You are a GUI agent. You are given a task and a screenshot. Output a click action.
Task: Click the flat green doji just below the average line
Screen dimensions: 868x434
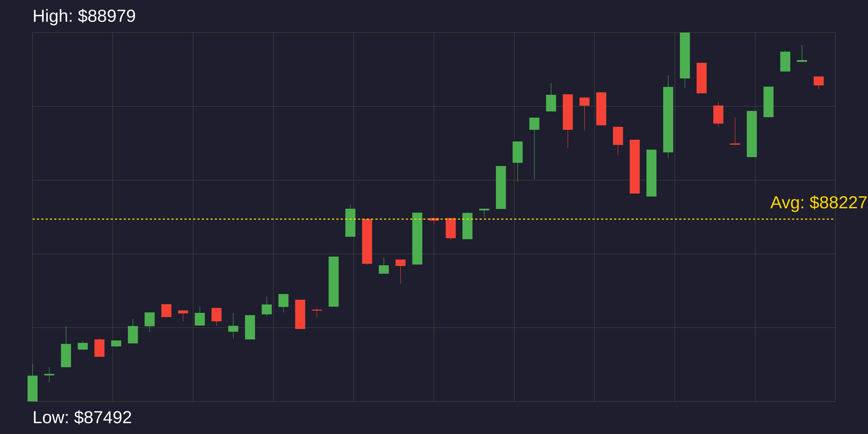point(484,210)
